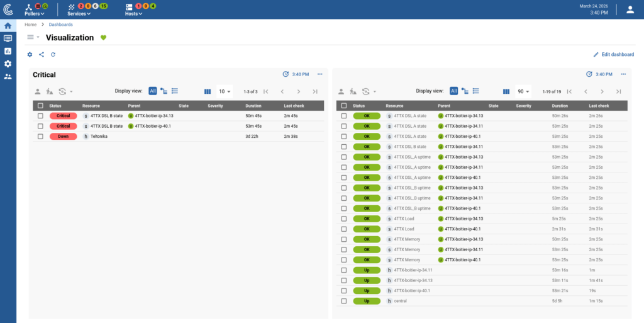Open the Monitoring icon in left sidebar
This screenshot has height=323, width=644.
point(8,38)
